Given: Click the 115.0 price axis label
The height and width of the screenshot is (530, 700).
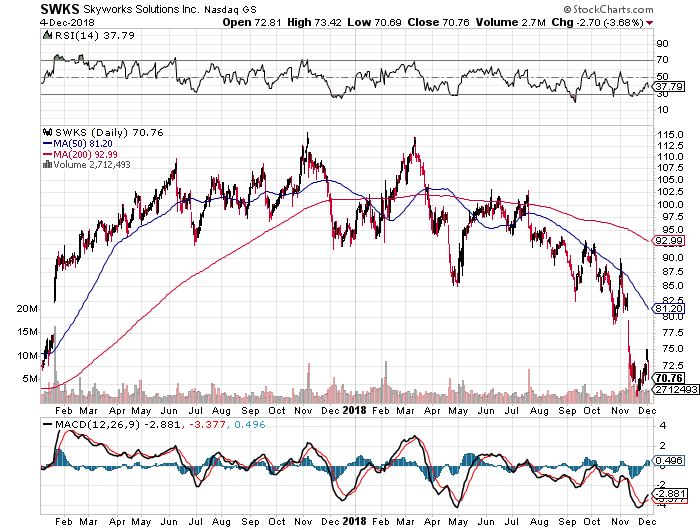Looking at the screenshot, I should tap(670, 135).
